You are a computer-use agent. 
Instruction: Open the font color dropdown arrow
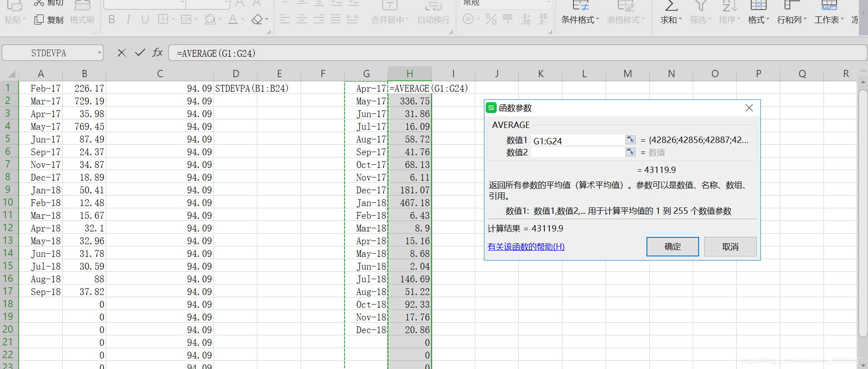tap(243, 20)
